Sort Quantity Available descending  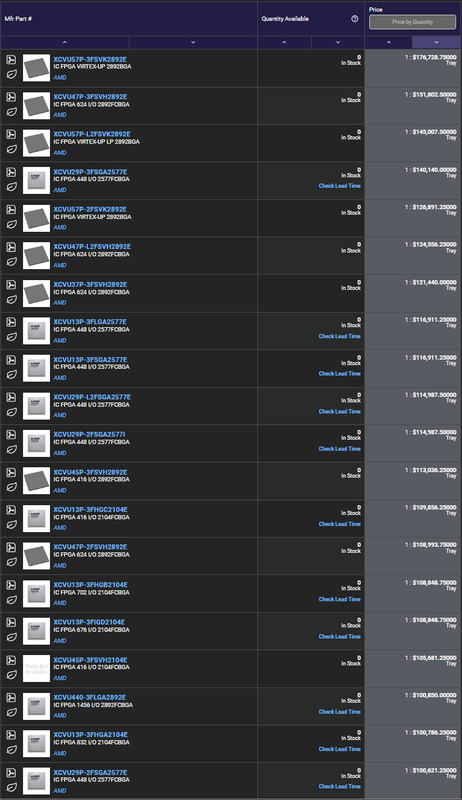(x=338, y=42)
